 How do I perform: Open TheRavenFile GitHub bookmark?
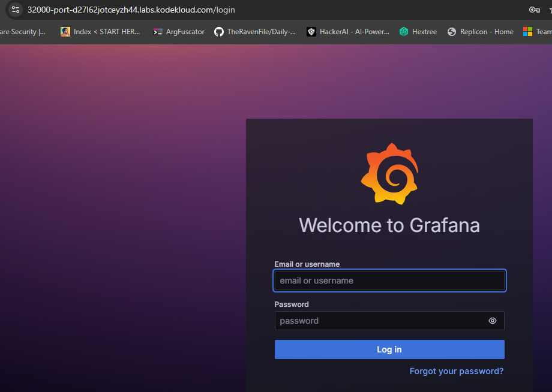click(255, 32)
